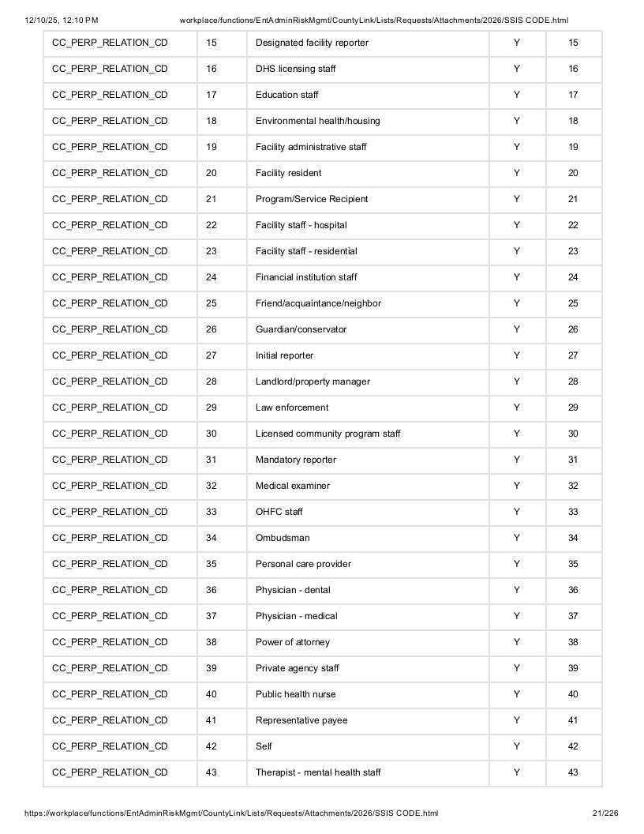Image resolution: width=644 pixels, height=834 pixels.
Task: Click the last-column 36 in the Physician - dental row
Action: [x=573, y=590]
